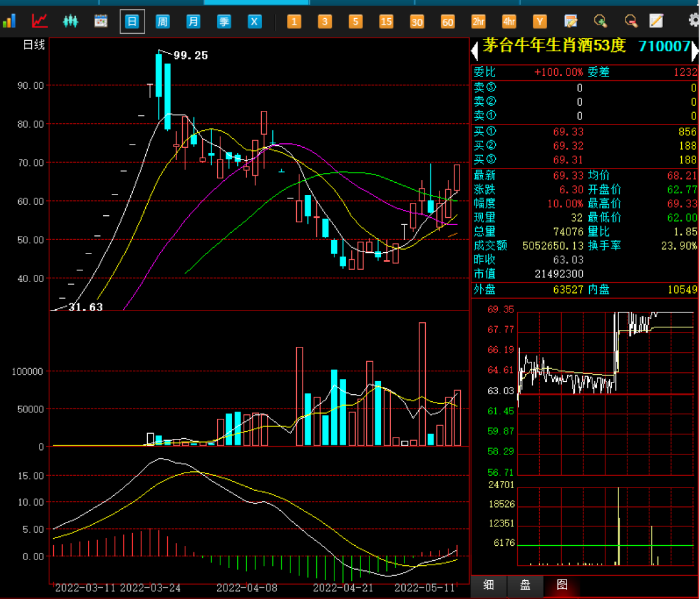This screenshot has width=700, height=599.
Task: Click the 委比 +100.00% value
Action: click(x=559, y=73)
